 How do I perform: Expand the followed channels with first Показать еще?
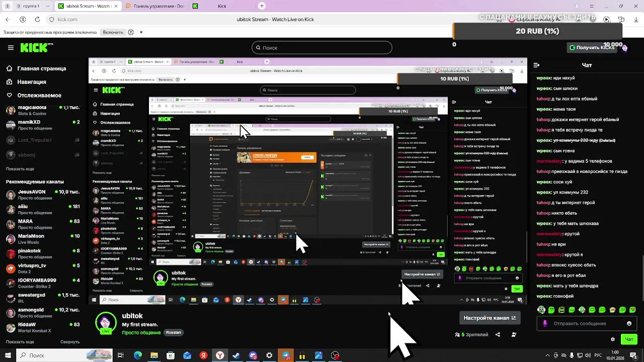(20, 169)
